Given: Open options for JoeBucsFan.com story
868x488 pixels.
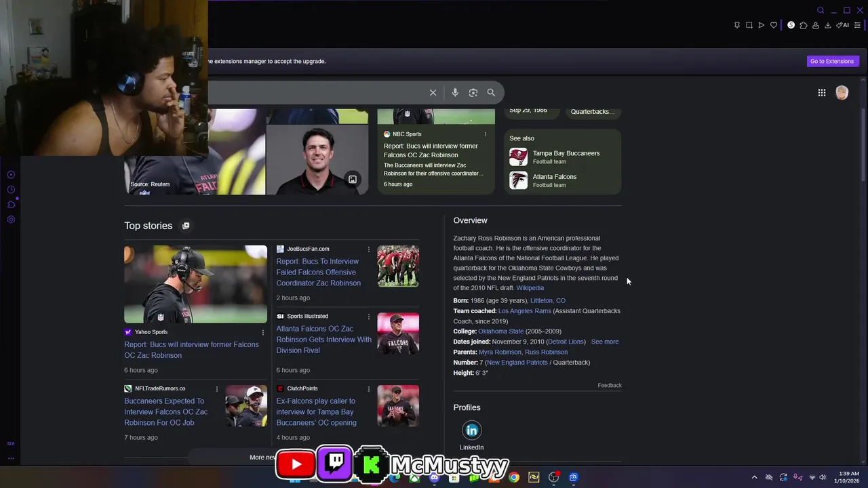Looking at the screenshot, I should 369,249.
